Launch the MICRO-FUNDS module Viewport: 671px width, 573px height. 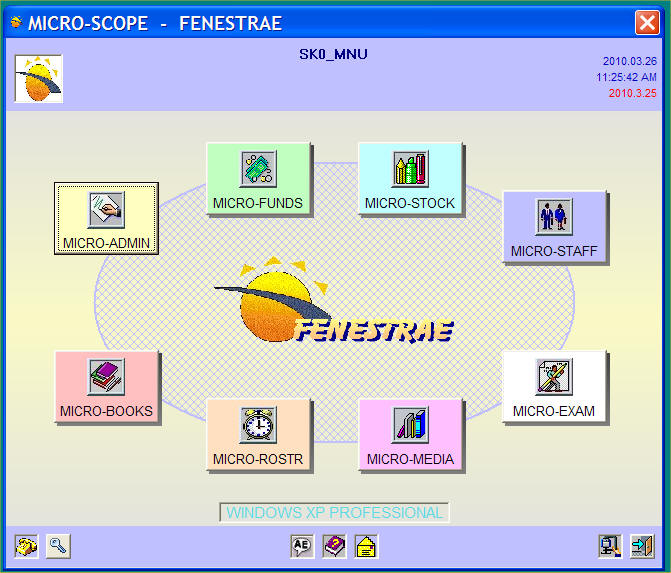258,178
